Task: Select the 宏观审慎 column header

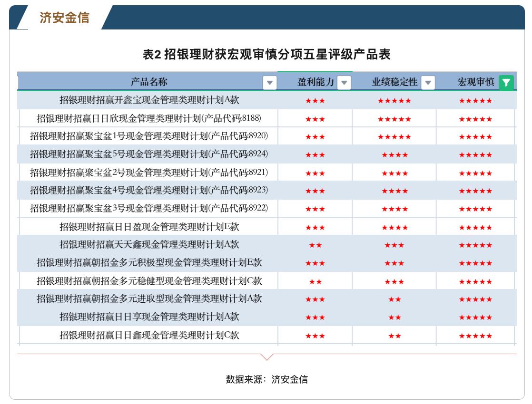Action: tap(476, 83)
